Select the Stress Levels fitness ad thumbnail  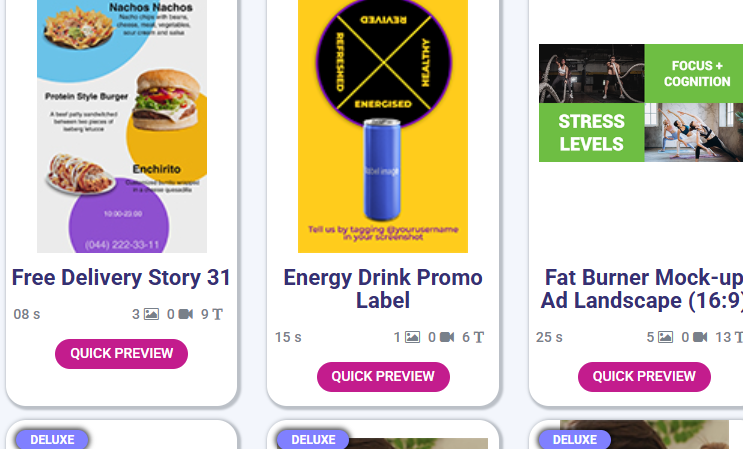pos(641,102)
